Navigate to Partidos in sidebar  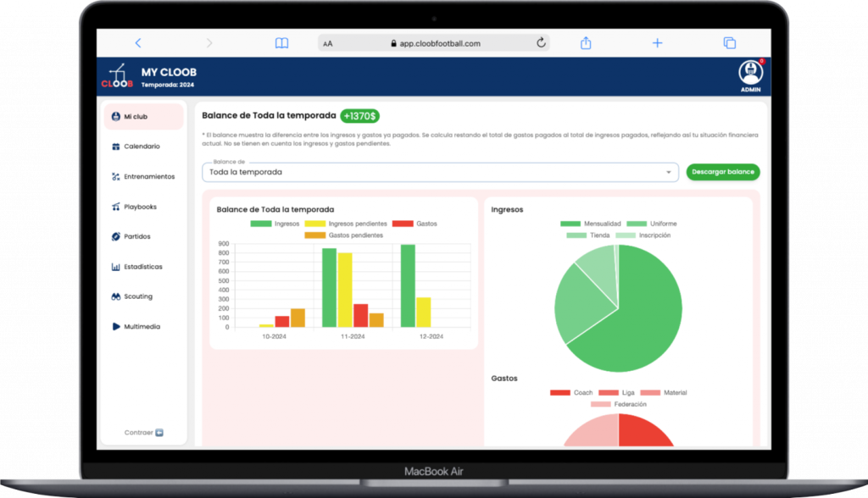[x=136, y=236]
